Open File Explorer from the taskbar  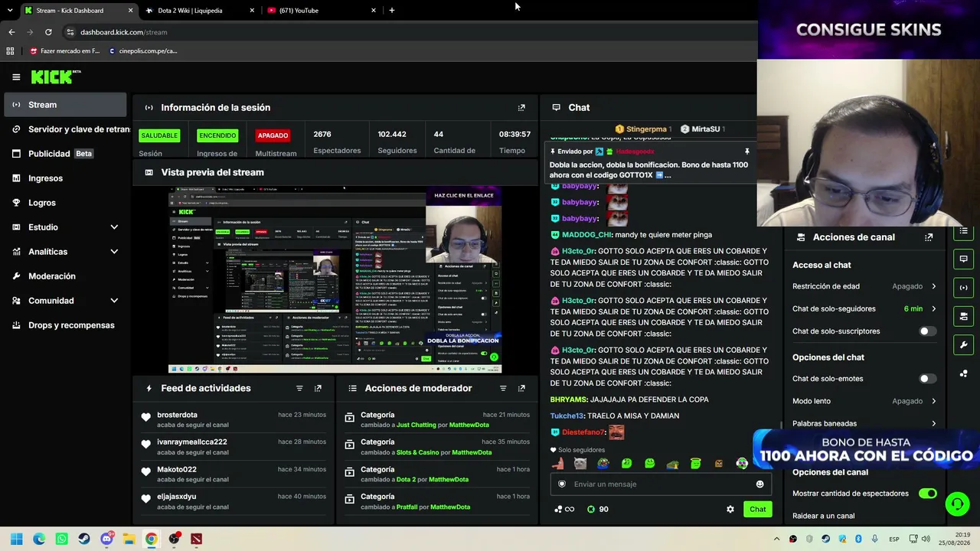tap(129, 539)
